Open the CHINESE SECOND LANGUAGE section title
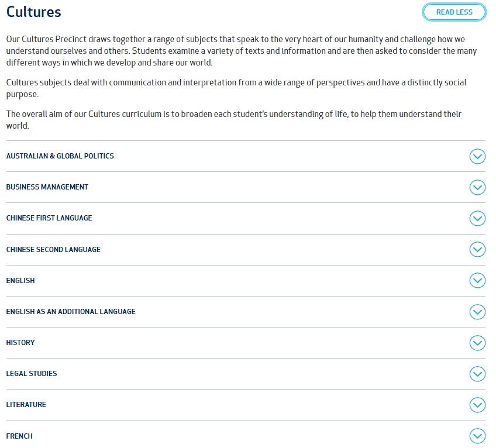This screenshot has height=448, width=496. (53, 250)
